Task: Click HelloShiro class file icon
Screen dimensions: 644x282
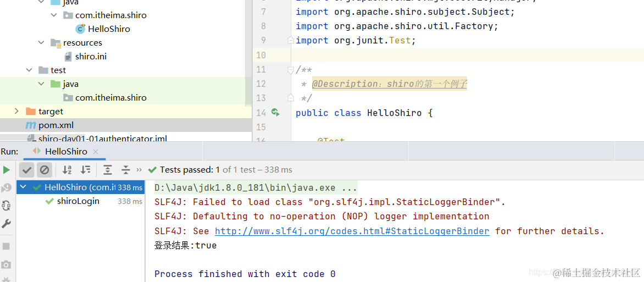Action: point(80,29)
